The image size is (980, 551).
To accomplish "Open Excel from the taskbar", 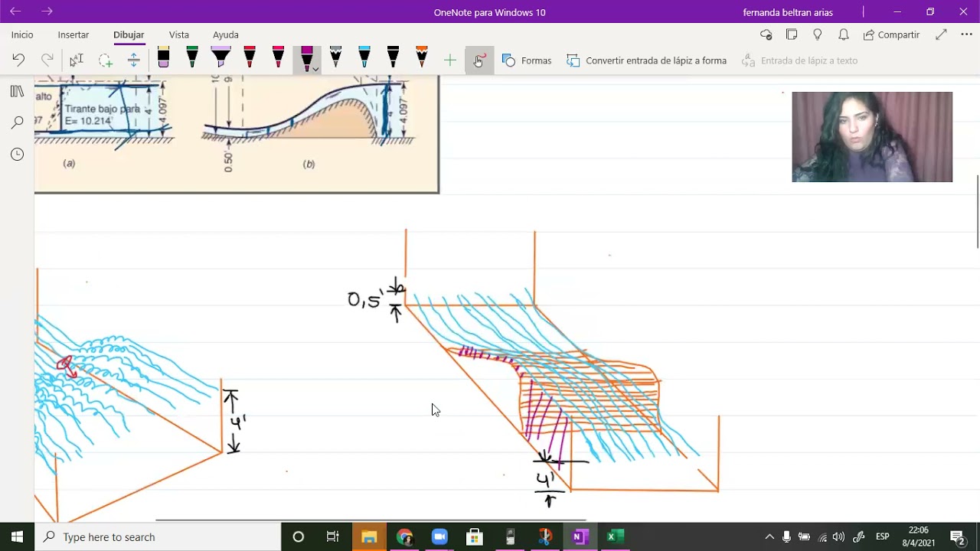I will pyautogui.click(x=614, y=537).
